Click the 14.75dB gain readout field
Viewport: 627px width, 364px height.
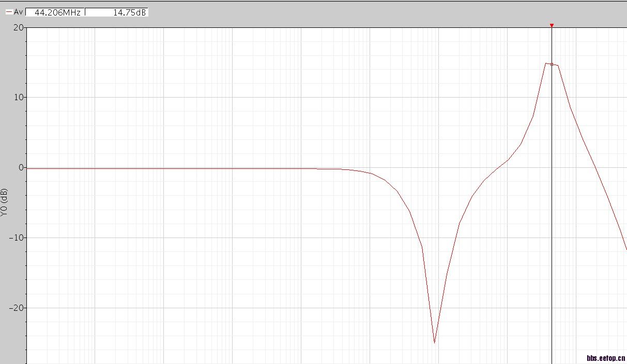[117, 12]
